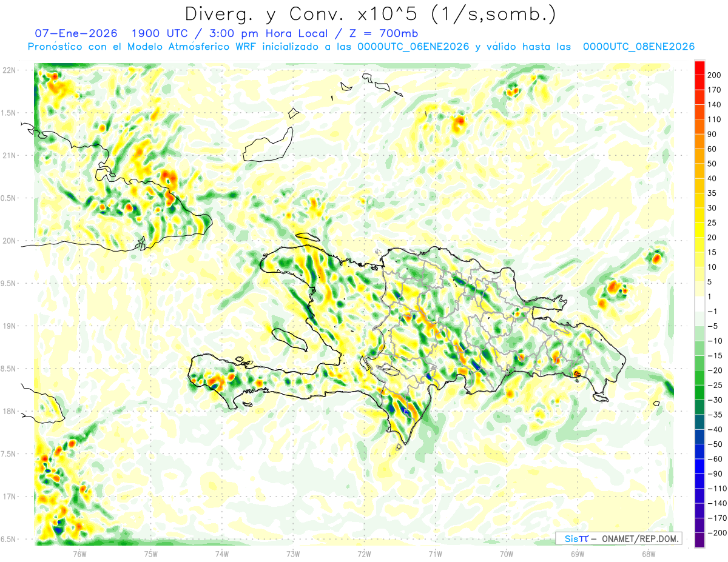Click the latitude label '6.5N'
Viewport: 728px width, 562px height.
click(9, 540)
